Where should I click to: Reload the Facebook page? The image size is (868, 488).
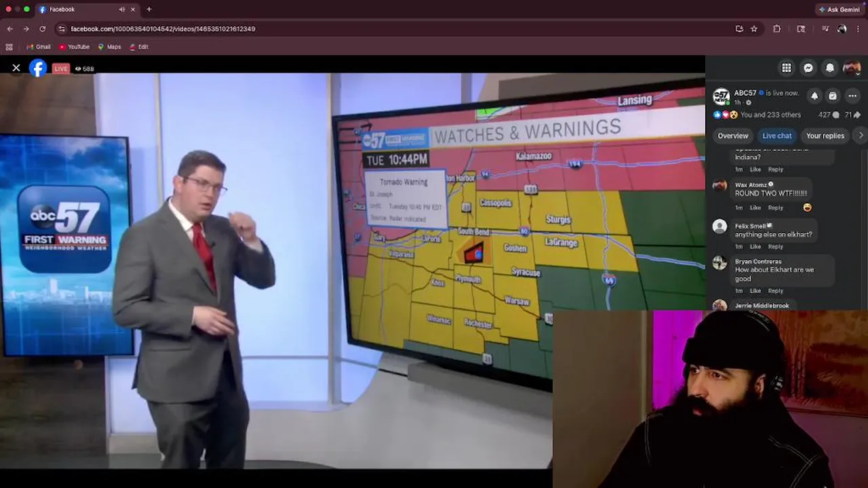[x=42, y=29]
